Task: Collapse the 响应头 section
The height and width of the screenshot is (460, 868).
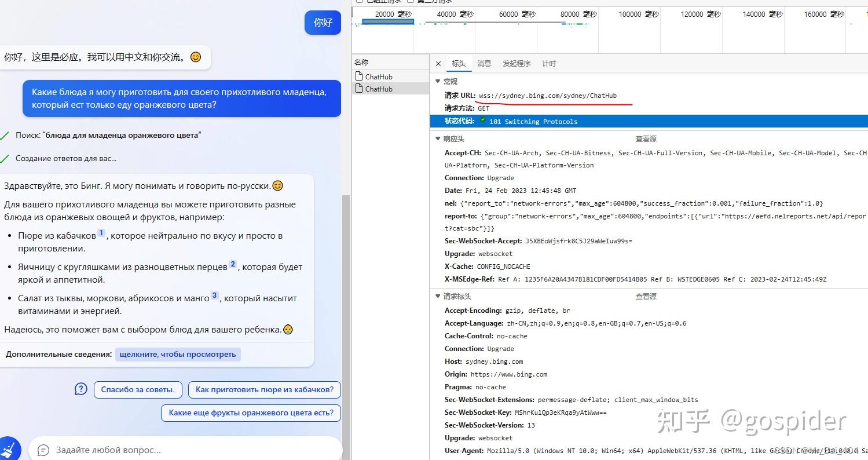Action: click(x=438, y=138)
